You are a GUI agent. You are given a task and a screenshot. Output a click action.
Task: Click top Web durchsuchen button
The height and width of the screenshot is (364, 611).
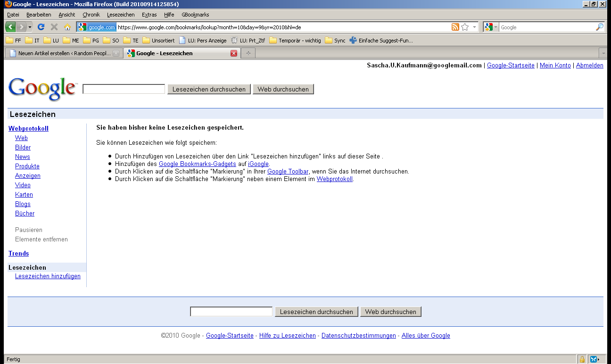pos(283,89)
